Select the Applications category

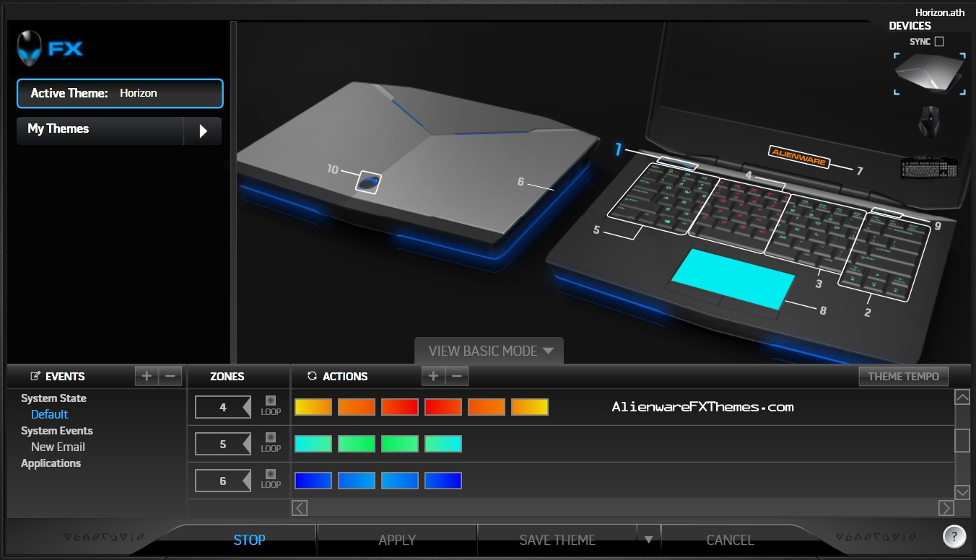pos(51,463)
